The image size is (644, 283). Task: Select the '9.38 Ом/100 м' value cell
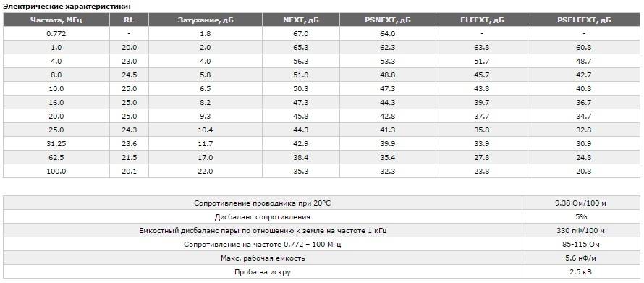click(x=581, y=203)
